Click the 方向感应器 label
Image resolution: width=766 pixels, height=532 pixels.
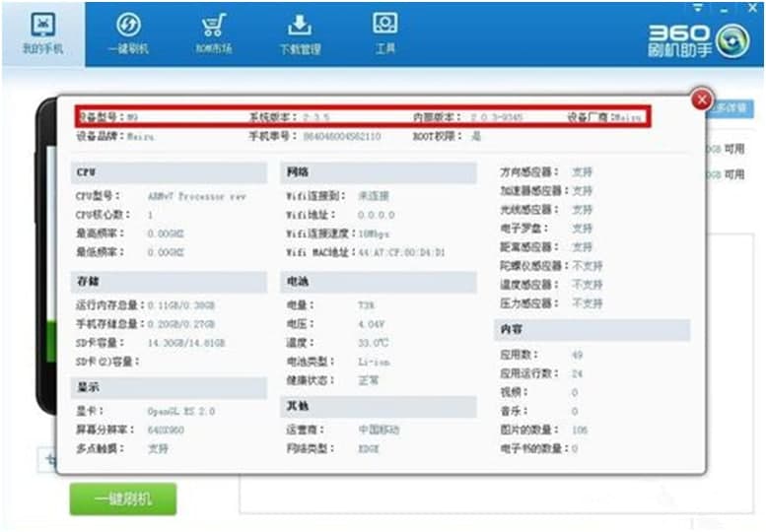529,172
